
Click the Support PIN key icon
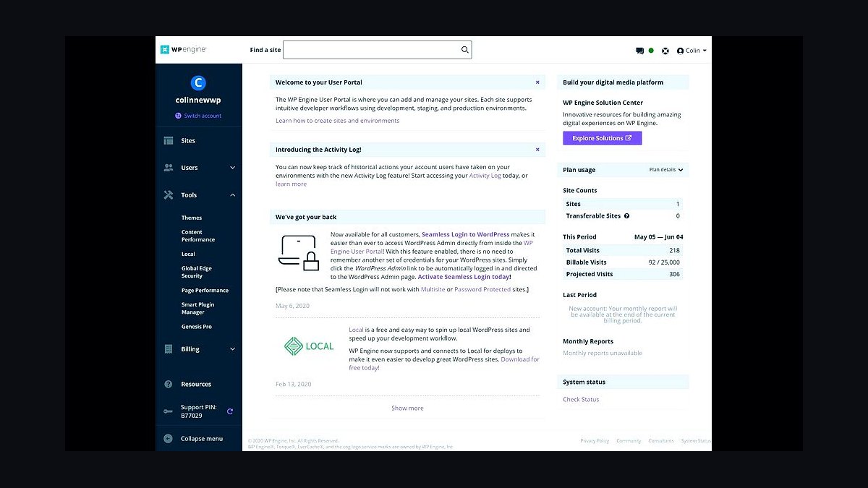(x=168, y=411)
